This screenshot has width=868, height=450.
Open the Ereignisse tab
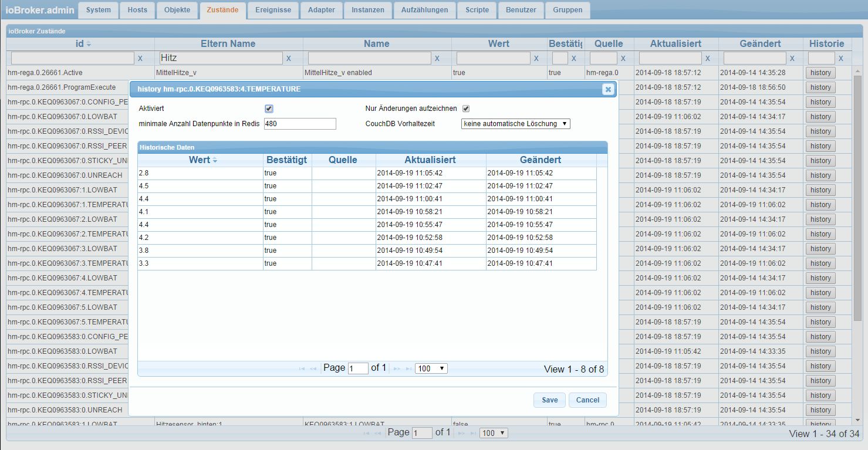(x=273, y=10)
